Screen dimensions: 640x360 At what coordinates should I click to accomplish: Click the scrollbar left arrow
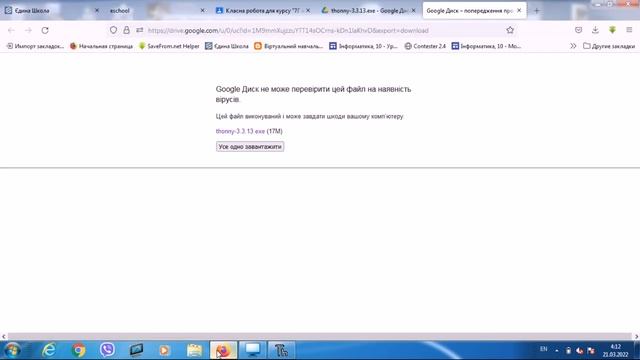(4, 336)
